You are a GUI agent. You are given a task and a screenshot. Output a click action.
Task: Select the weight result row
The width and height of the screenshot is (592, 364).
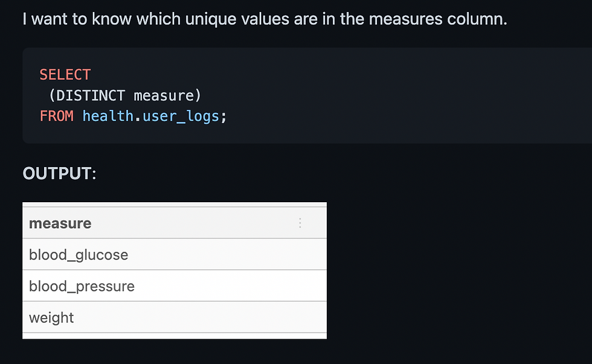point(175,318)
